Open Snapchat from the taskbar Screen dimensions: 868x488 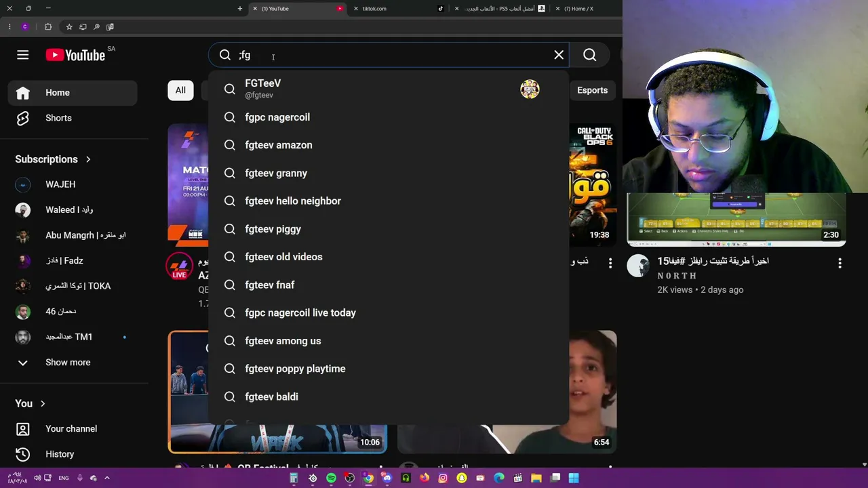coord(462,478)
